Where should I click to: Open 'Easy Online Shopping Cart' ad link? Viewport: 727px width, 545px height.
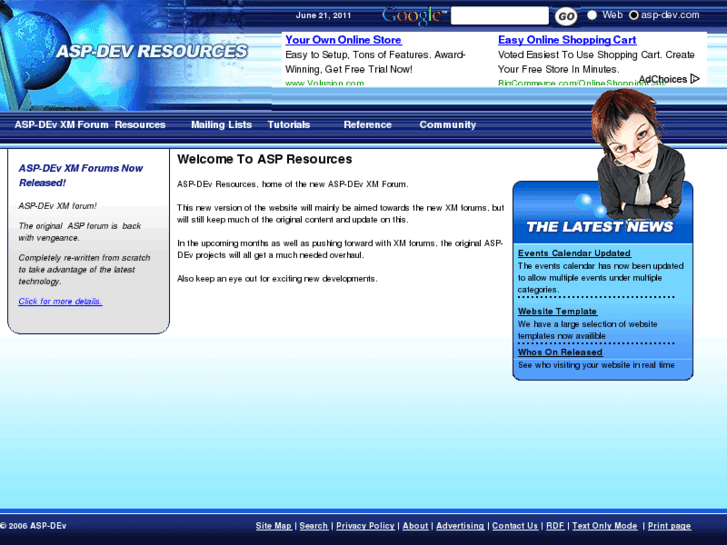click(567, 40)
